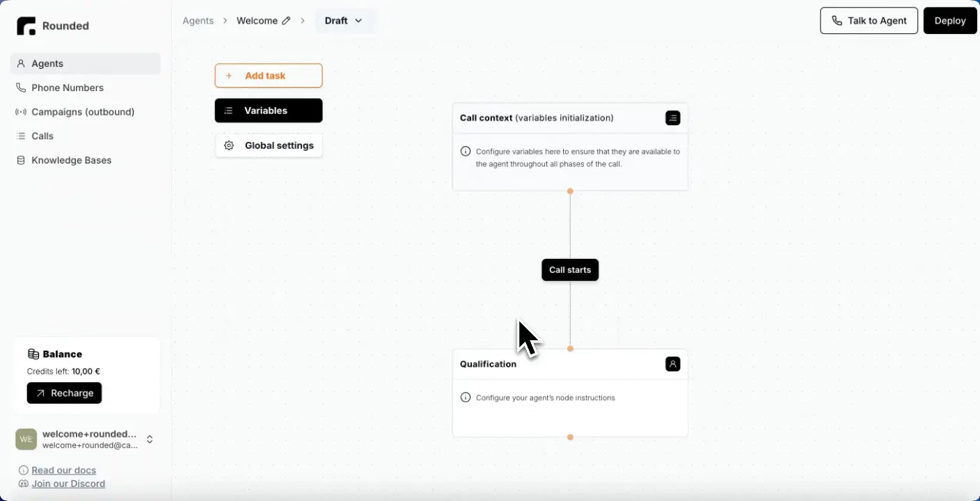Image resolution: width=980 pixels, height=501 pixels.
Task: Open the Draft version dropdown
Action: pyautogui.click(x=344, y=21)
